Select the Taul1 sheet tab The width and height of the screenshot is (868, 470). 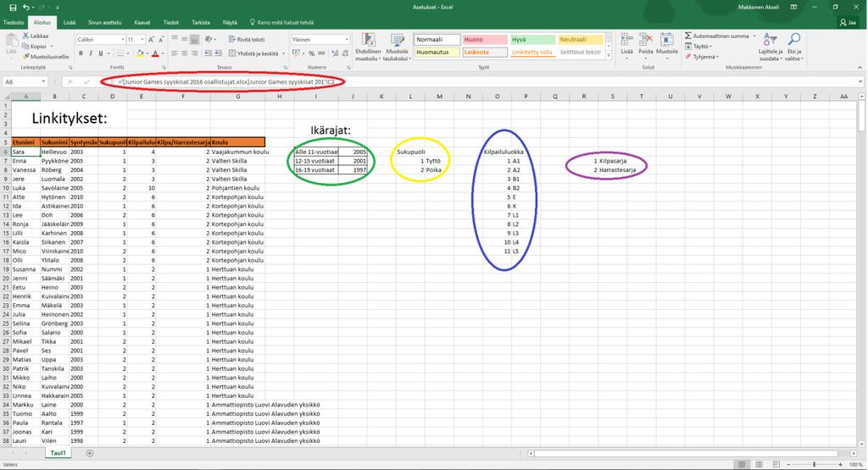pyautogui.click(x=58, y=453)
